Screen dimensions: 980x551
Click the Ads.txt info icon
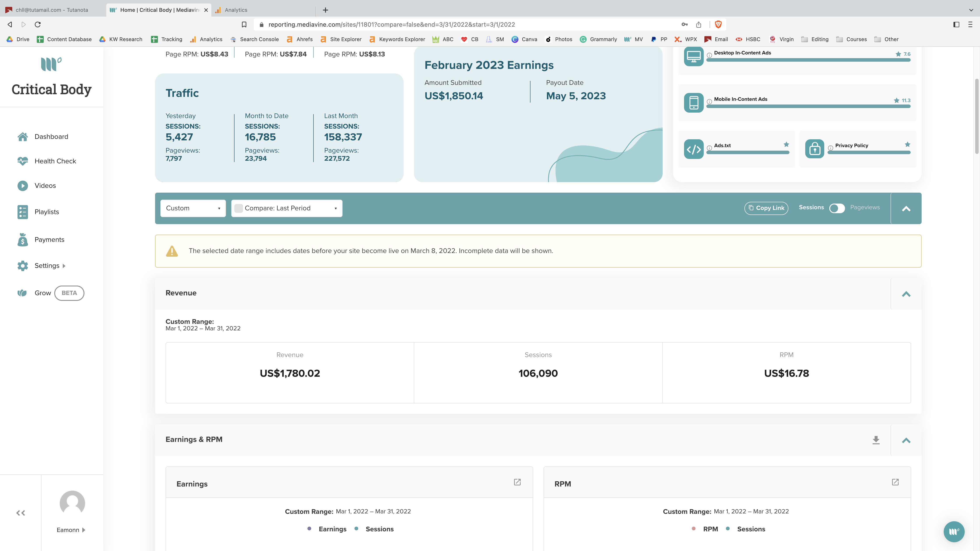(x=709, y=148)
